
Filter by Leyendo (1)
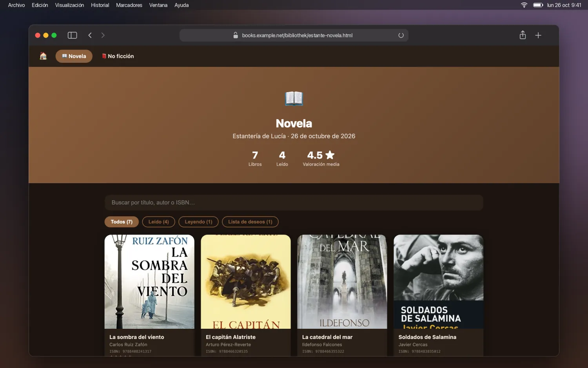coord(198,222)
